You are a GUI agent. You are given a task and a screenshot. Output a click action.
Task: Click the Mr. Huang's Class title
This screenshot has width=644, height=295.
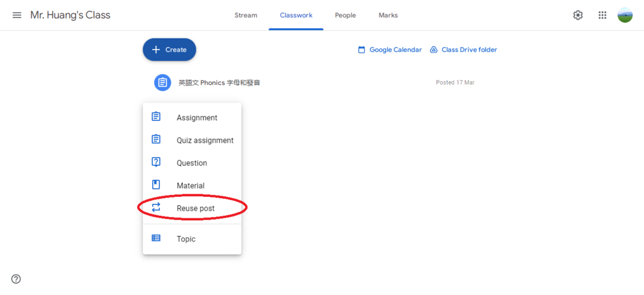pos(70,15)
